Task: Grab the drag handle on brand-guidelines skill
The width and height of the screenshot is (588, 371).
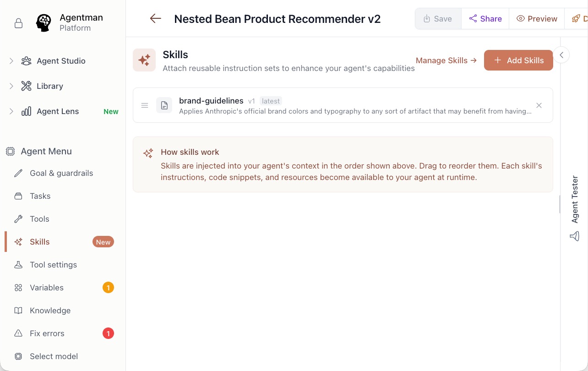Action: [145, 105]
